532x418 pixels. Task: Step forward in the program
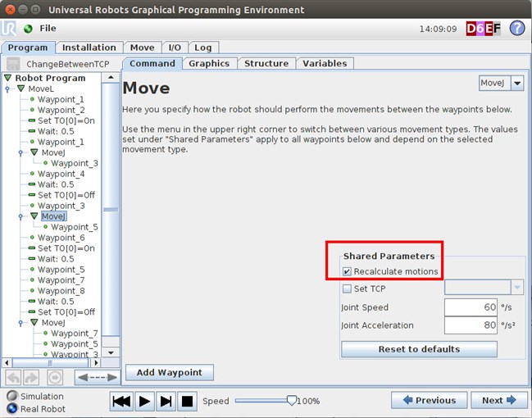tap(166, 402)
